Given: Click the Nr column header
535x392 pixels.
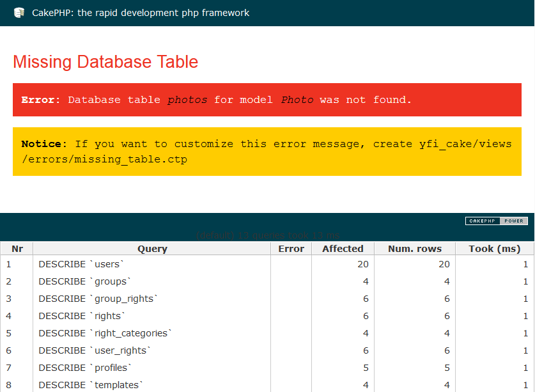Looking at the screenshot, I should tap(17, 249).
